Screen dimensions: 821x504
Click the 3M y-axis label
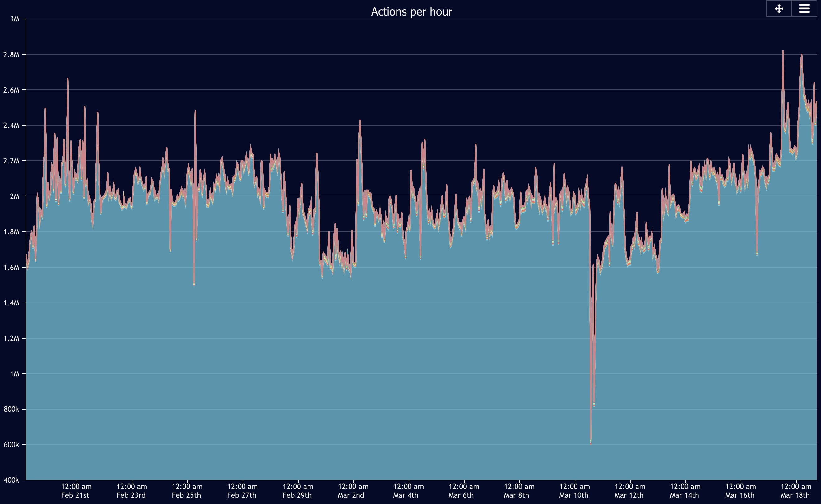tap(14, 19)
